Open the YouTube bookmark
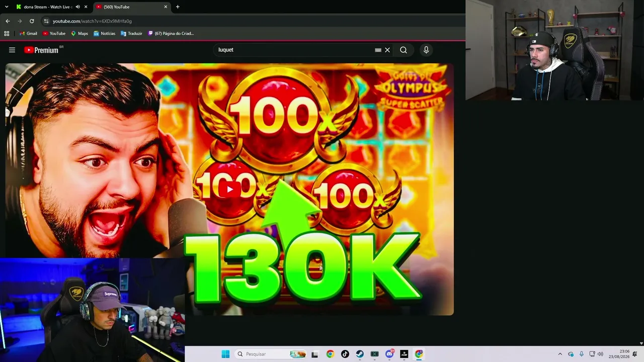 [x=54, y=33]
